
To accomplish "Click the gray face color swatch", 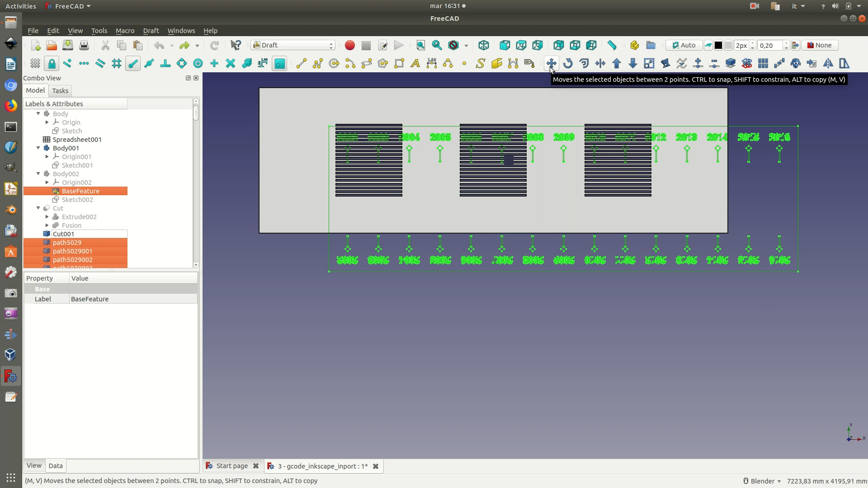I will point(728,46).
